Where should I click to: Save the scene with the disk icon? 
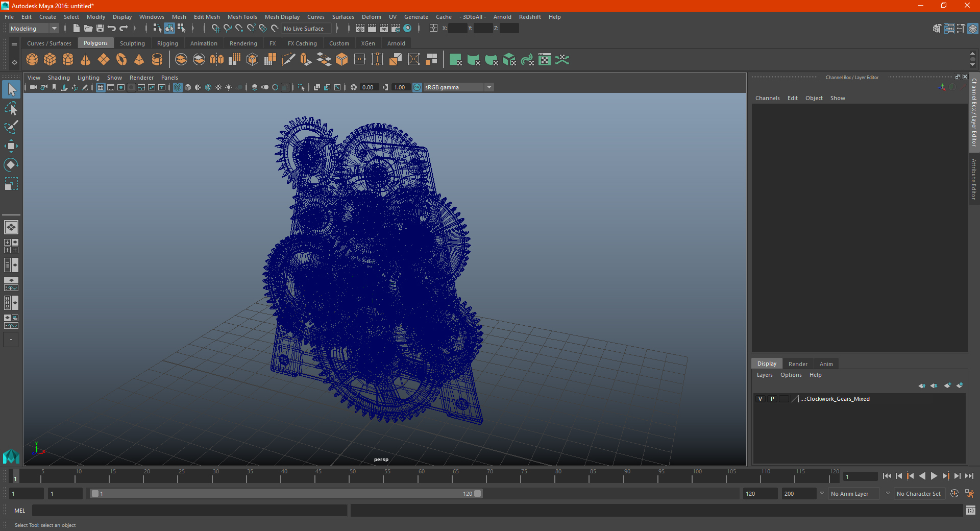[x=100, y=29]
